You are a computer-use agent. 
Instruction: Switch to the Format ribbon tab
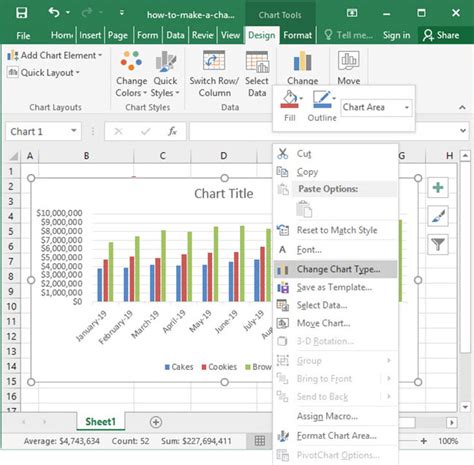tap(298, 35)
